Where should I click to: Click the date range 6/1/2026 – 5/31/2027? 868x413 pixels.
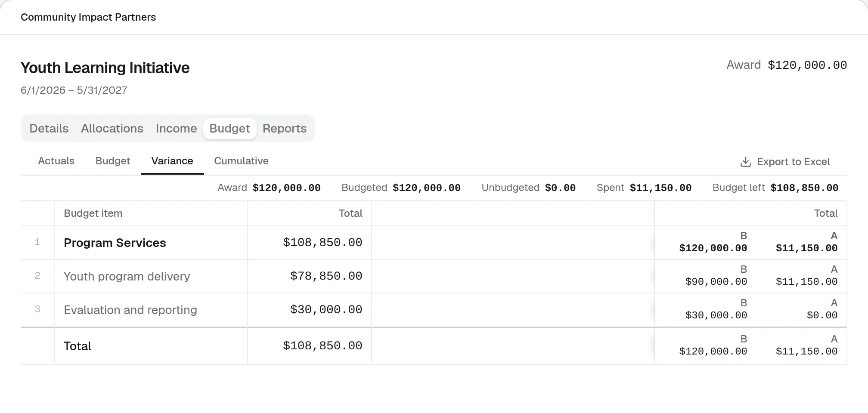(x=74, y=90)
